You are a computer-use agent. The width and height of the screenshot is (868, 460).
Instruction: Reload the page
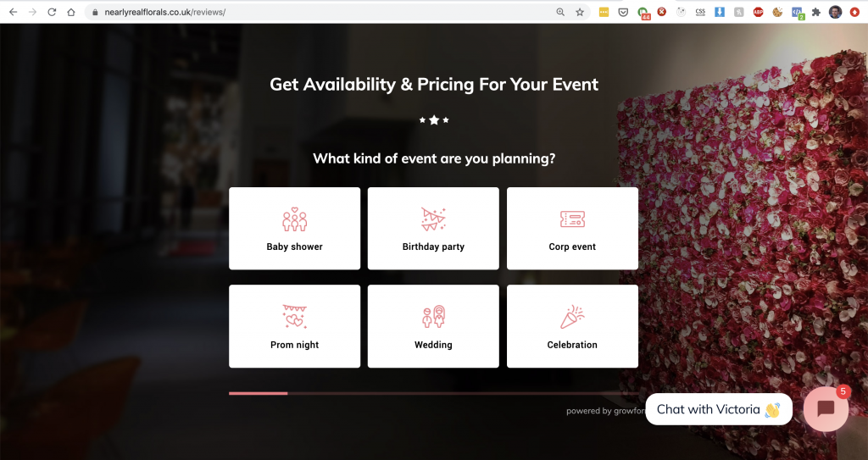click(x=52, y=12)
